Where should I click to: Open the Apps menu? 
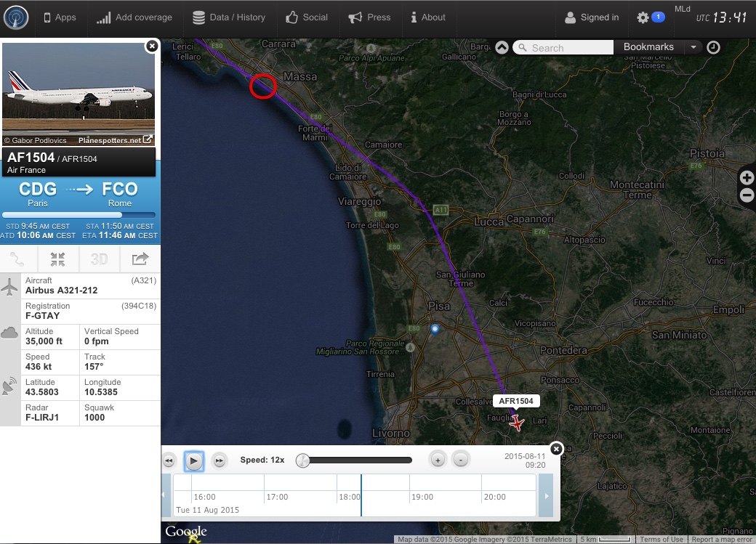60,17
